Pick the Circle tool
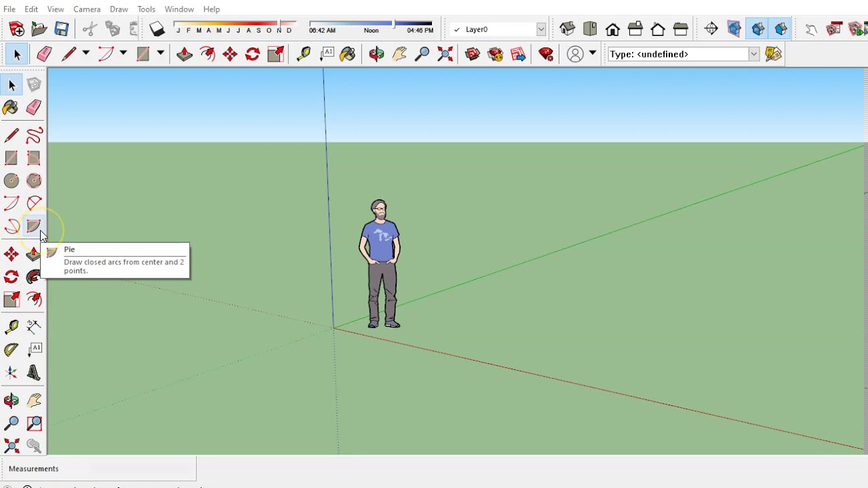868x488 pixels. 12,180
